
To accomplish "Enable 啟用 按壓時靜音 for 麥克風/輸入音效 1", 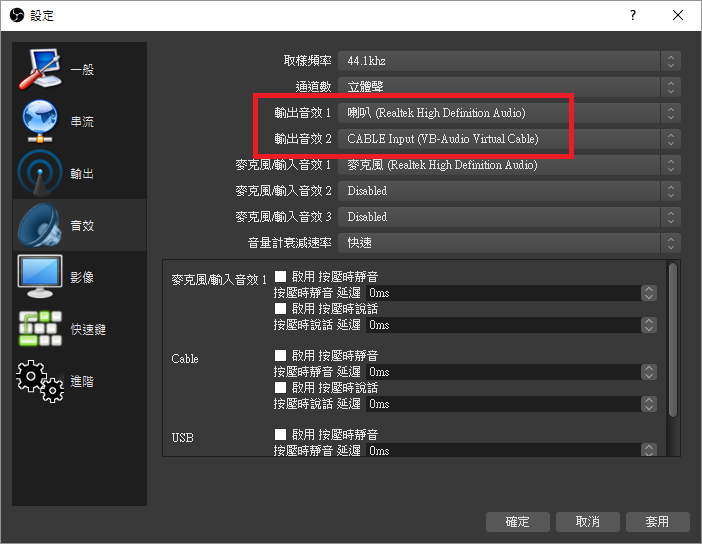I will (x=280, y=276).
